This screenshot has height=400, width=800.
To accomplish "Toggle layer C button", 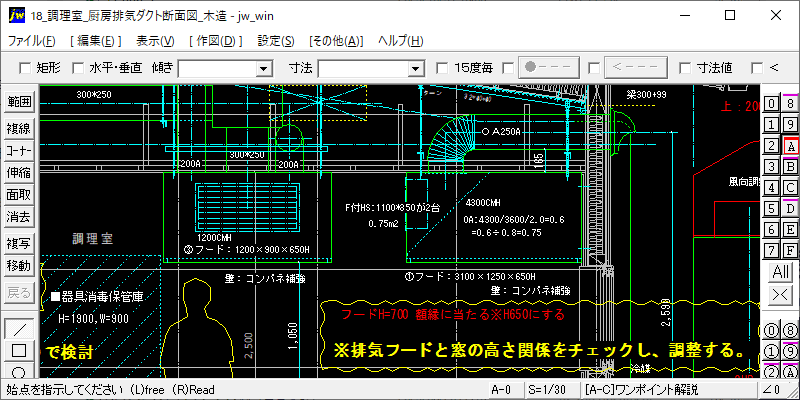I will pos(790,188).
